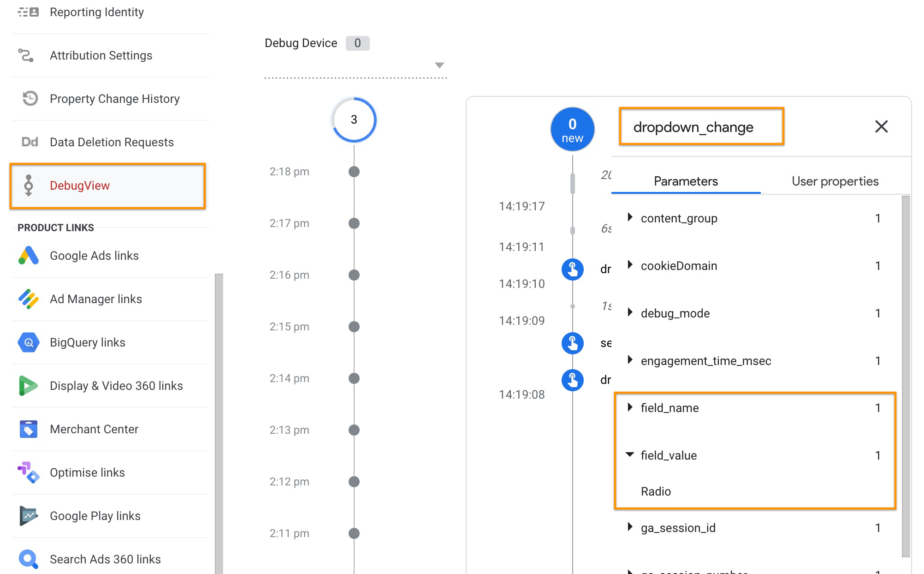924x574 pixels.
Task: Select the Merchant Center icon
Action: coord(29,429)
